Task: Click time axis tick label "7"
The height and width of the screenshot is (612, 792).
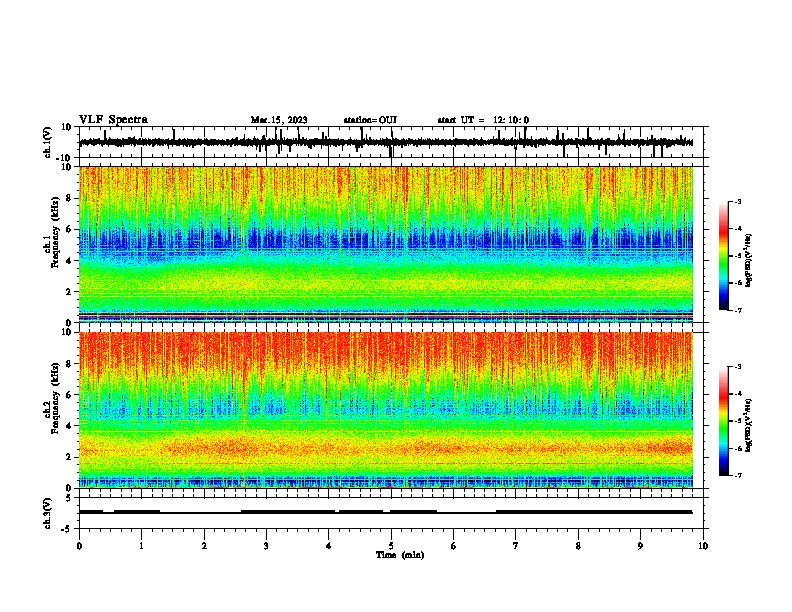Action: [x=516, y=546]
